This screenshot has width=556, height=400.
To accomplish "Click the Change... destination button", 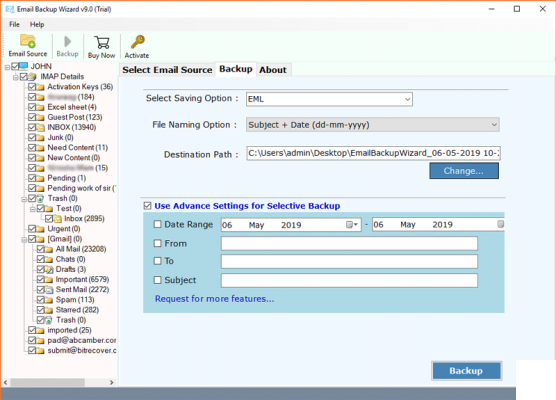I will pyautogui.click(x=464, y=171).
